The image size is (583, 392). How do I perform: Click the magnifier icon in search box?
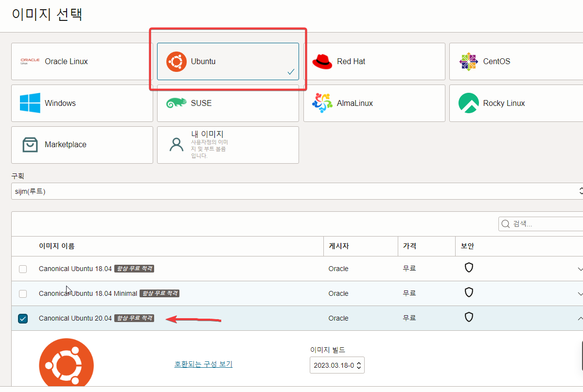[x=505, y=223]
